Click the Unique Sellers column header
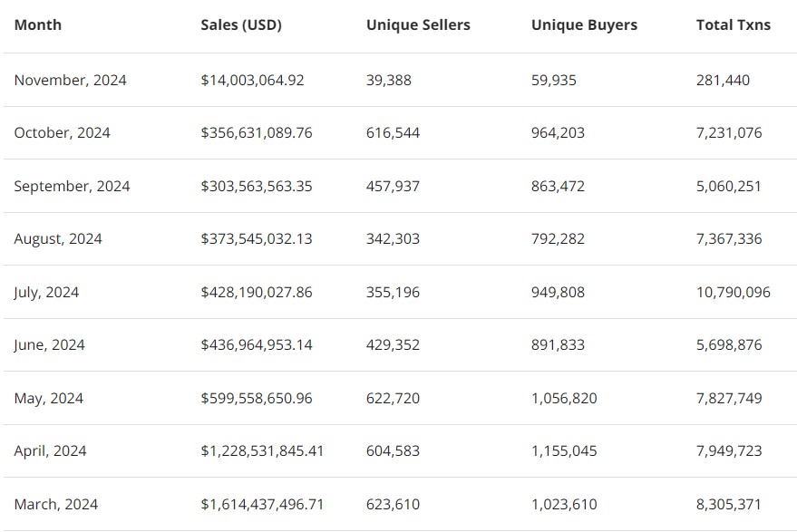This screenshot has height=532, width=797. (418, 25)
